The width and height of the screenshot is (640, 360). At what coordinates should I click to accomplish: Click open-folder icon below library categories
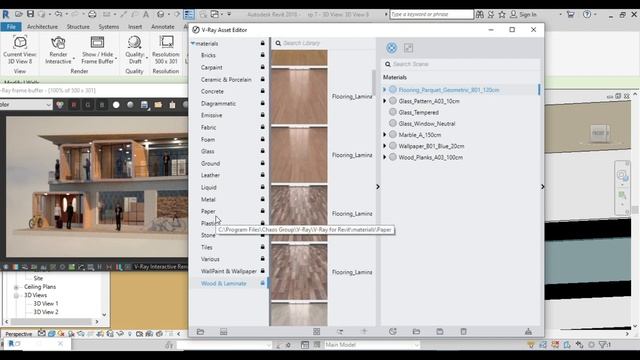pyautogui.click(x=200, y=332)
